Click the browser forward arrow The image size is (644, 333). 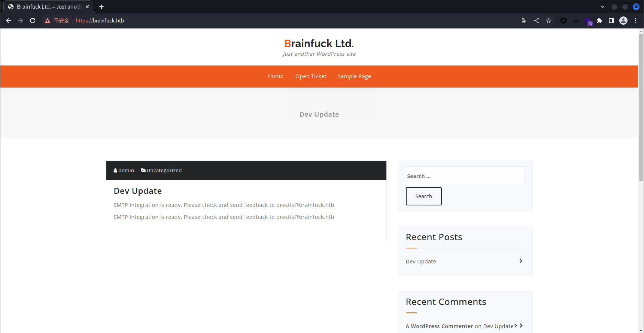21,21
